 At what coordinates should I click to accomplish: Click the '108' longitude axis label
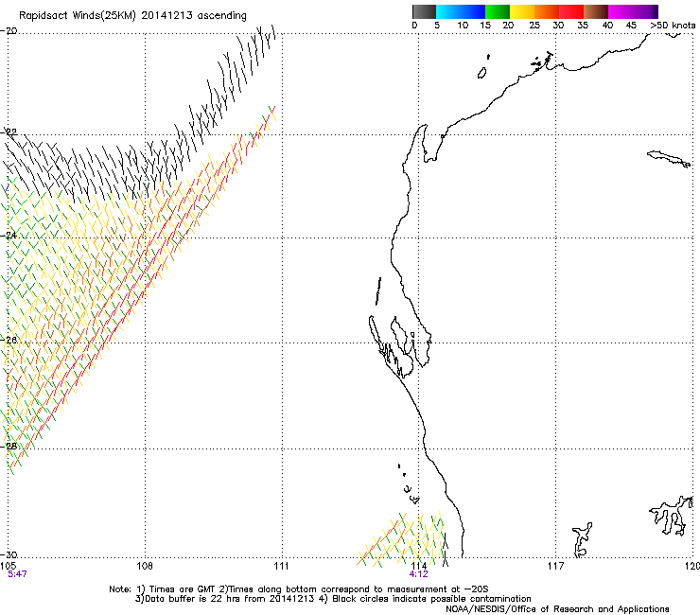[145, 566]
